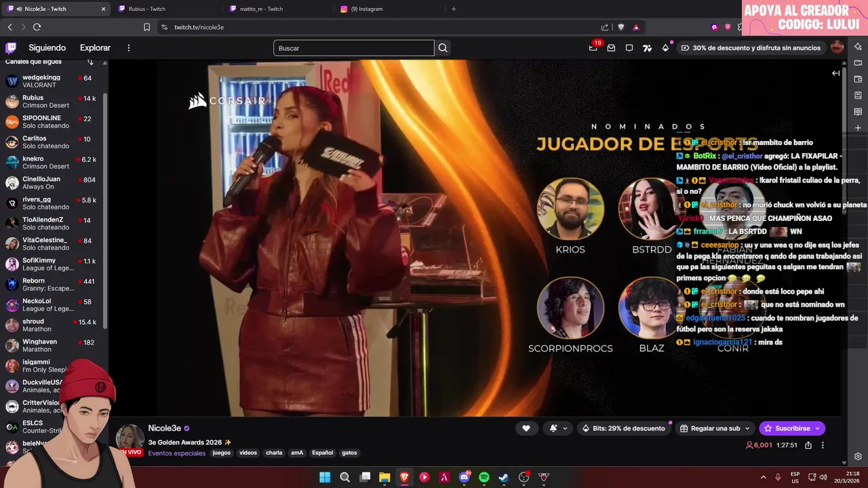Click the search magnifier button
The width and height of the screenshot is (868, 488).
[443, 48]
